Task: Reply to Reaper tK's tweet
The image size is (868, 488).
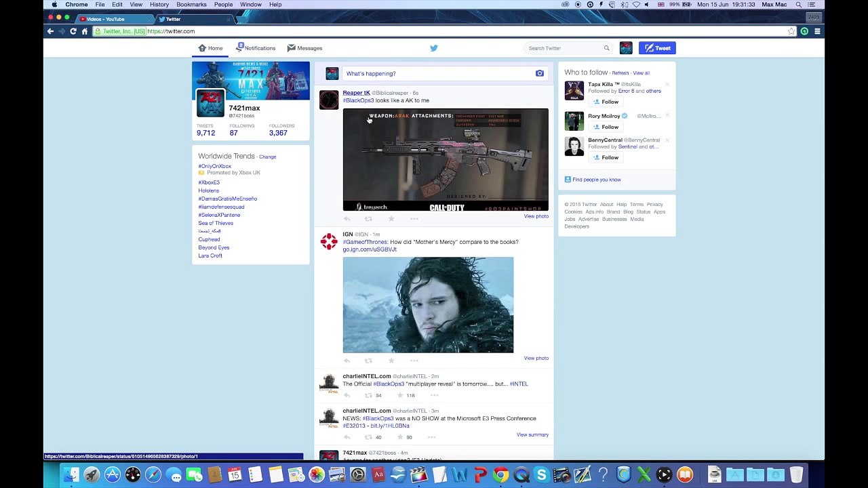Action: [347, 219]
